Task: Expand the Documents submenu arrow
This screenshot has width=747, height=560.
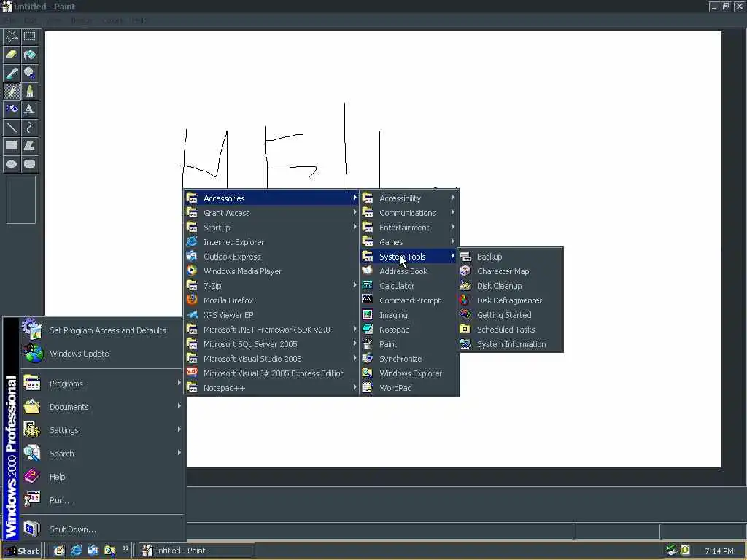Action: pyautogui.click(x=179, y=405)
